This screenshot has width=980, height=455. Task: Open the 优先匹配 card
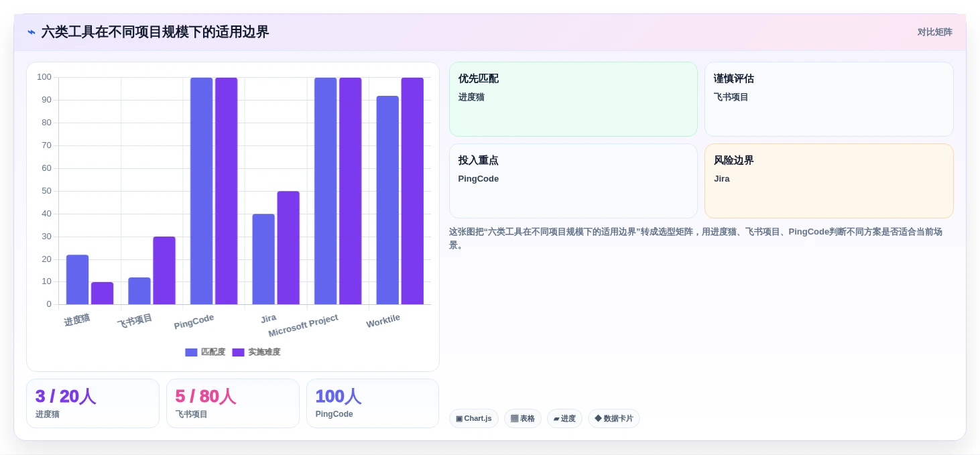point(573,99)
